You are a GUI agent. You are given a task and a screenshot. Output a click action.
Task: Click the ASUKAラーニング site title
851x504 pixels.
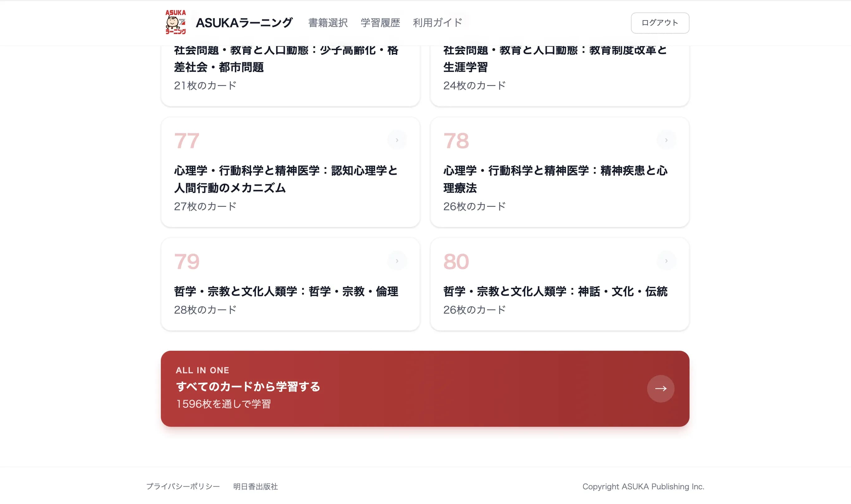244,23
